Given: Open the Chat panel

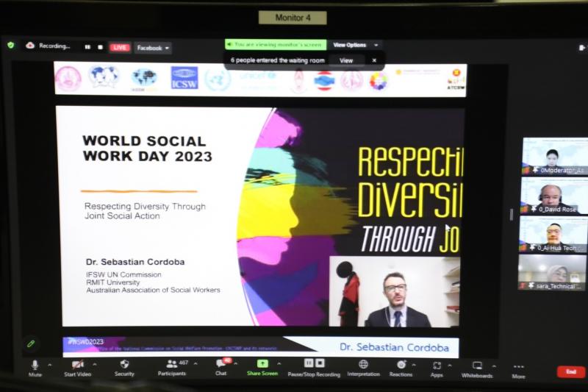Looking at the screenshot, I should (221, 368).
